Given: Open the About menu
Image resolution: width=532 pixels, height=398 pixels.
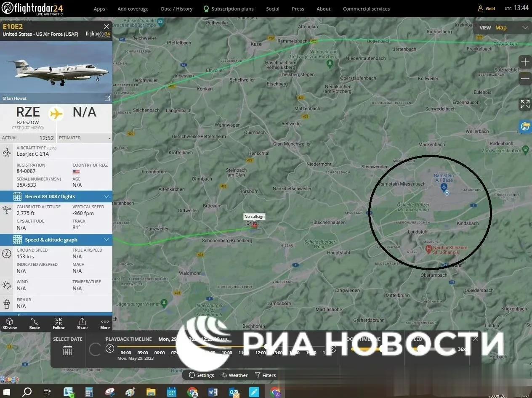Looking at the screenshot, I should (x=324, y=9).
